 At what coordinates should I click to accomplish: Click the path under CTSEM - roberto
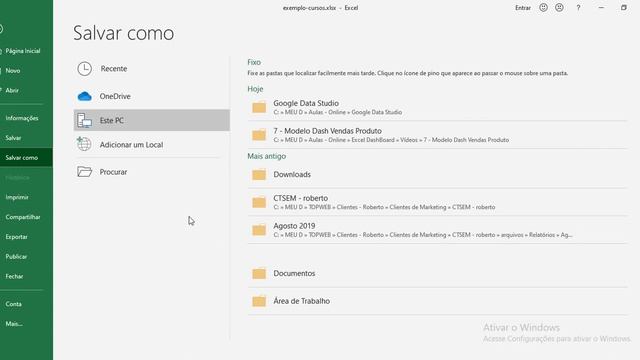click(x=384, y=207)
